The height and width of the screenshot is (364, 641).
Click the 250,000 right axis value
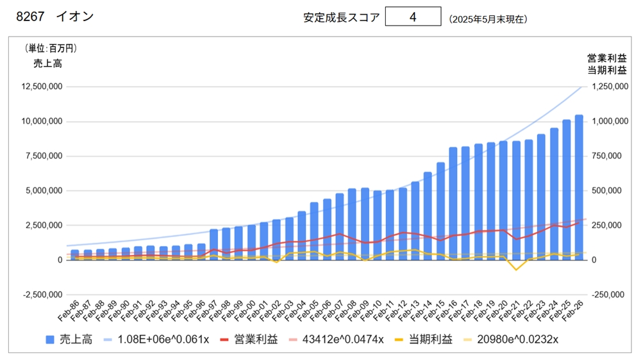click(x=606, y=226)
